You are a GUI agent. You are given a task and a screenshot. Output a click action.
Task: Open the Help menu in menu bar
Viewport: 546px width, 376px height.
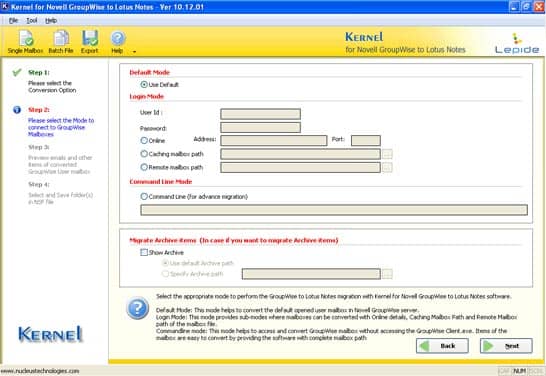[51, 21]
